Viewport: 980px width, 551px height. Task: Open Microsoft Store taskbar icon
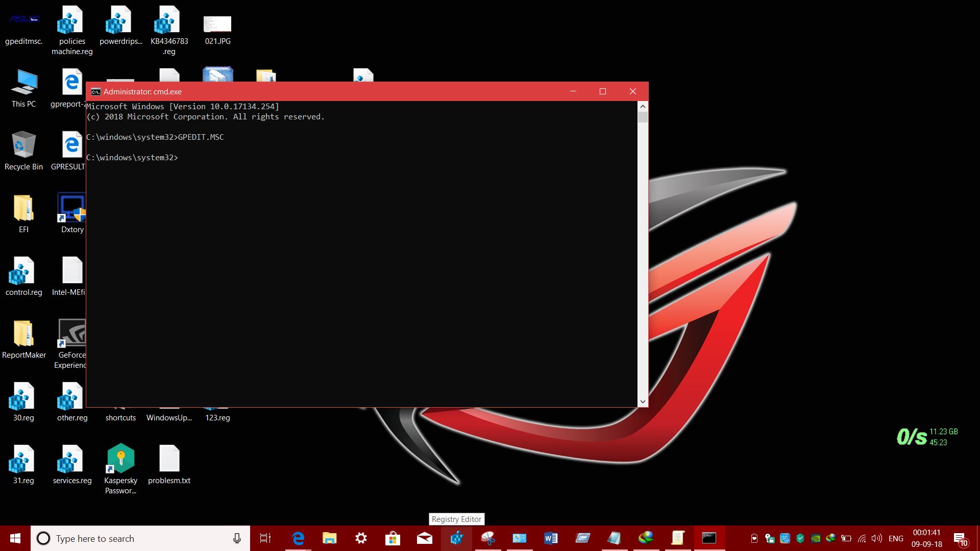coord(393,538)
